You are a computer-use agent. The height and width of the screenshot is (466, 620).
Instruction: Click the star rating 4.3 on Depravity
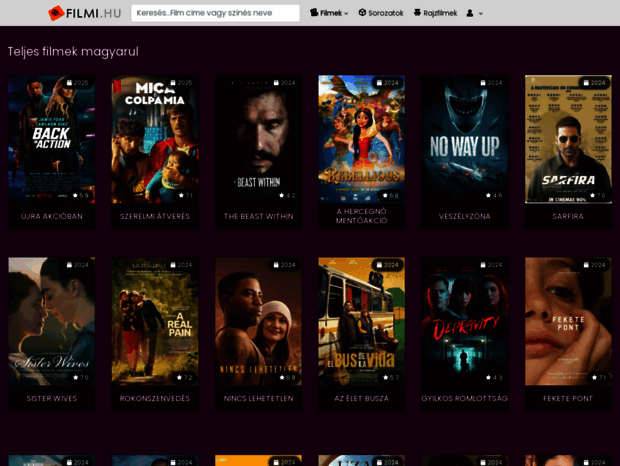494,377
